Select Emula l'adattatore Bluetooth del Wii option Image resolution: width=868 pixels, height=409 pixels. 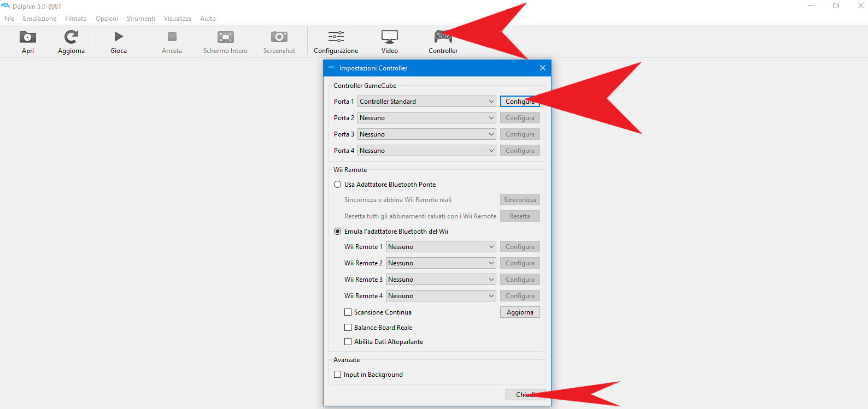338,232
